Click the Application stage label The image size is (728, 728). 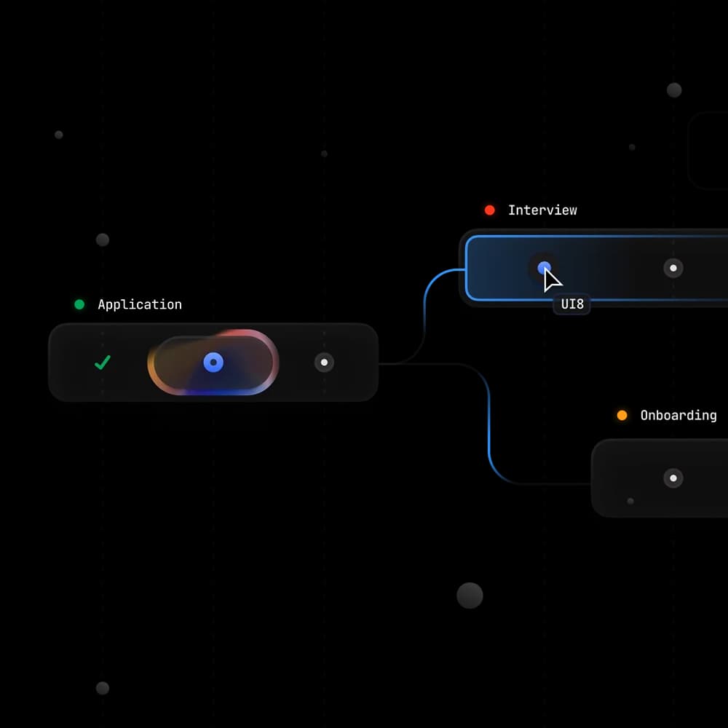tap(140, 304)
